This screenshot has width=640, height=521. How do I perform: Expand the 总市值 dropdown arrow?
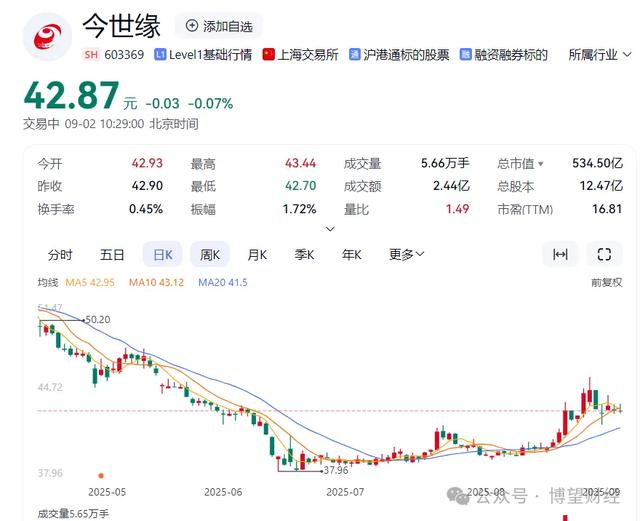point(541,164)
